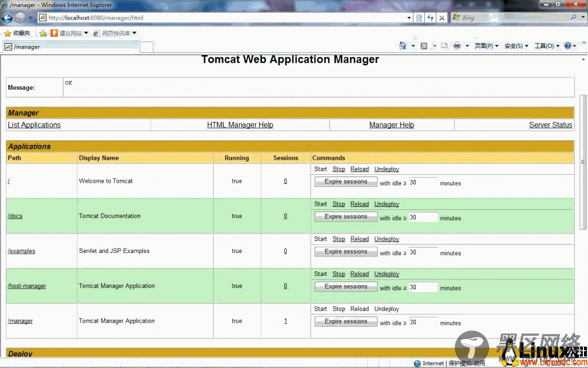Image resolution: width=588 pixels, height=368 pixels.
Task: Undeploy the /examples application
Action: (x=386, y=239)
